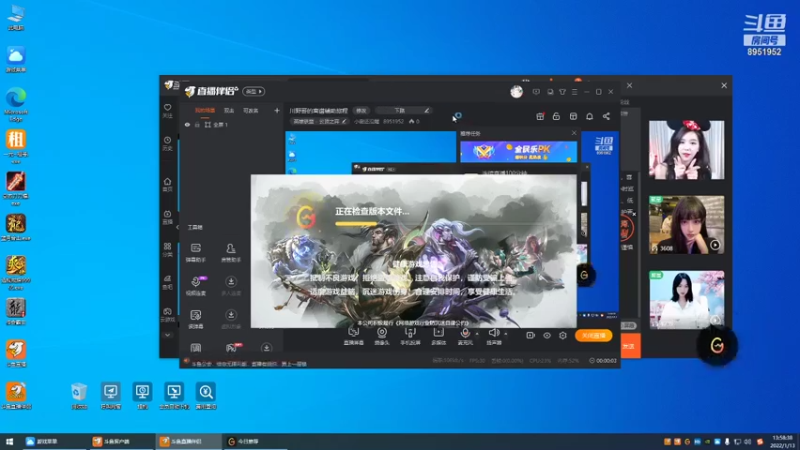
Task: Toggle eye visibility of fullscreen 1 source
Action: (x=187, y=124)
